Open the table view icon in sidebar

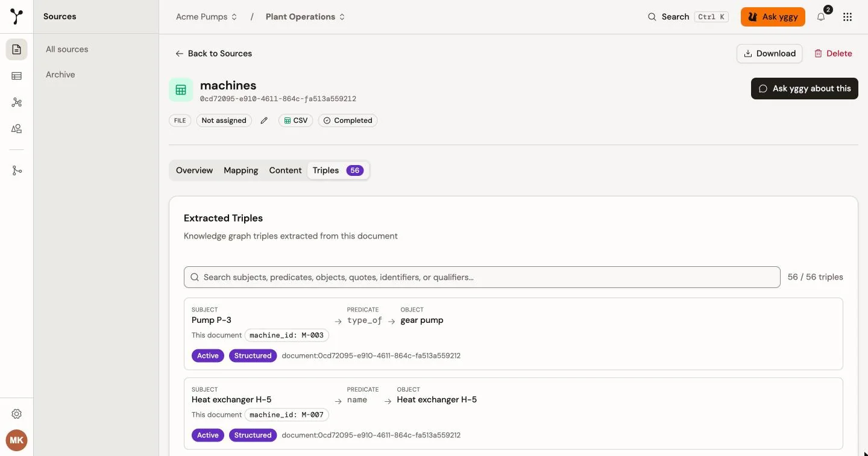click(17, 76)
